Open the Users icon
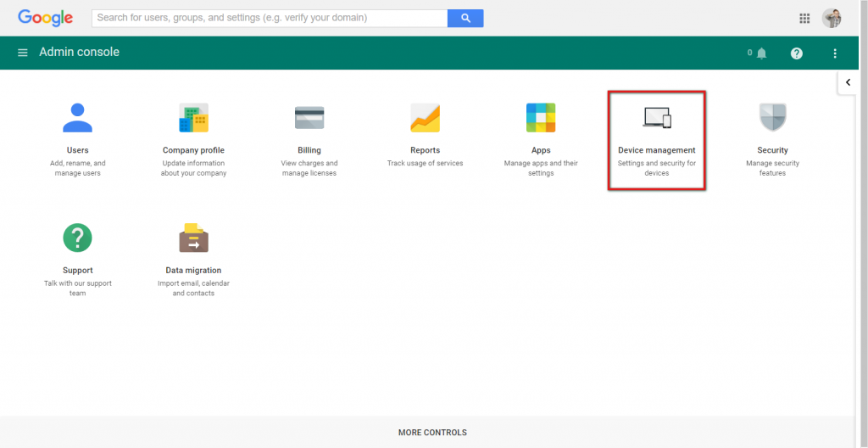Screen dimensions: 868x448 pos(77,118)
